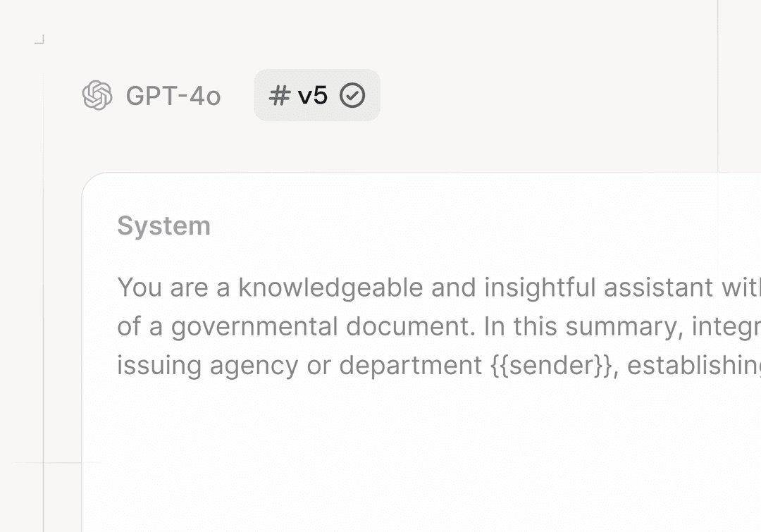Click the circled checkmark status icon
The height and width of the screenshot is (532, 761).
pyautogui.click(x=352, y=95)
